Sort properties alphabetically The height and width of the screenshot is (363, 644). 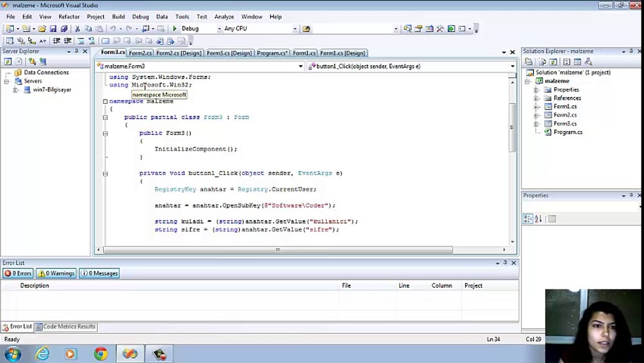(x=538, y=219)
